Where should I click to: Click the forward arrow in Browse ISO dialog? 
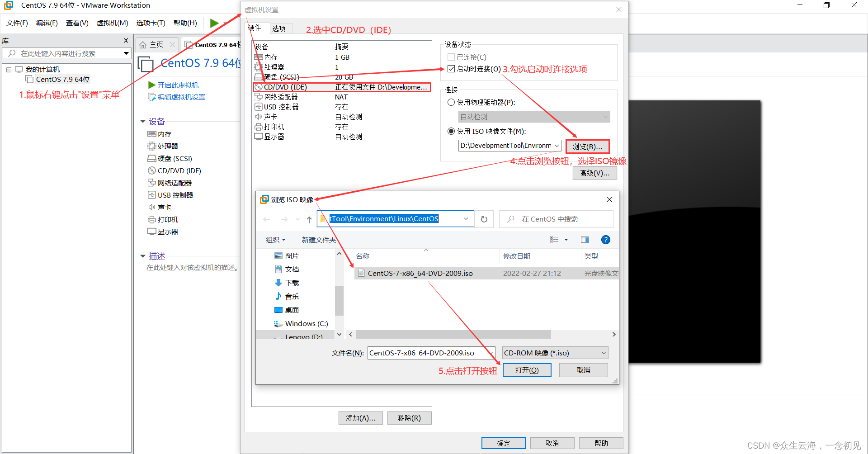coord(284,219)
